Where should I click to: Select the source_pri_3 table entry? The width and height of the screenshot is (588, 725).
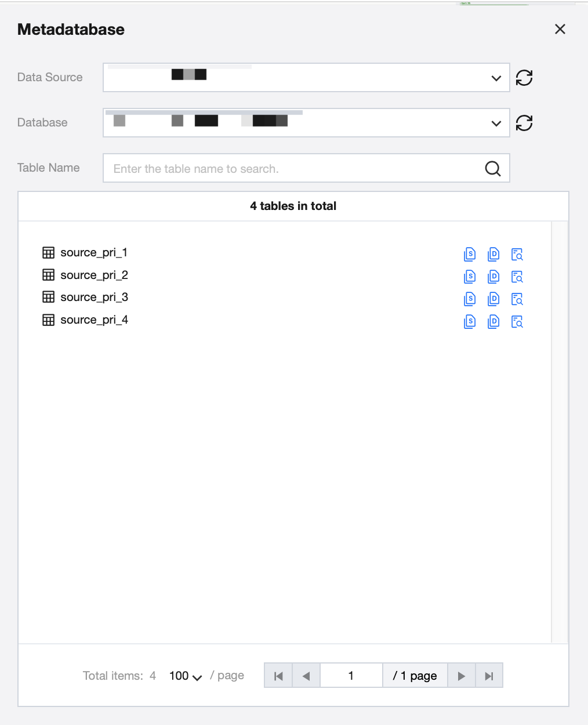click(x=94, y=298)
